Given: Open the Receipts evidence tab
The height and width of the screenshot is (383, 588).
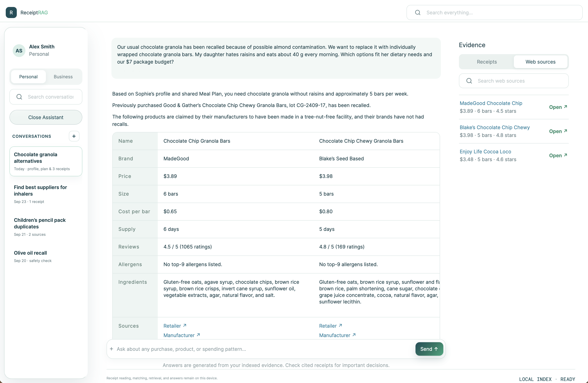Looking at the screenshot, I should [x=486, y=62].
